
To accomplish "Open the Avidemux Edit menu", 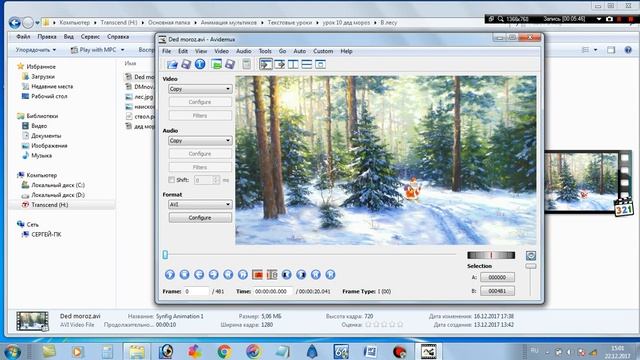I will (x=183, y=51).
